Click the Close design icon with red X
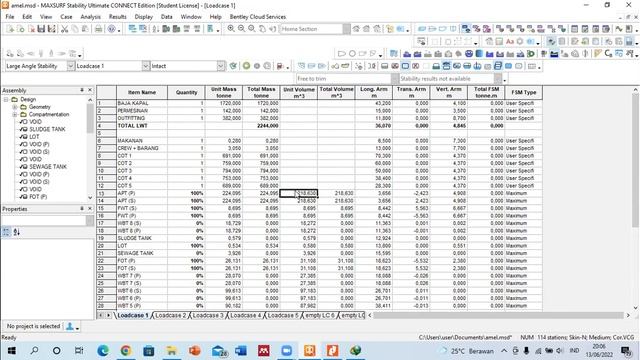 (31, 29)
